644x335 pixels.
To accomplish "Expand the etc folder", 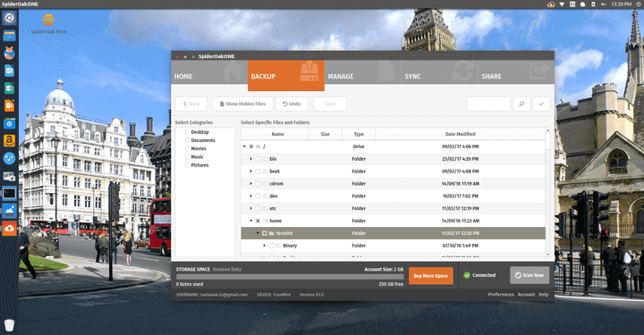I will coord(251,208).
